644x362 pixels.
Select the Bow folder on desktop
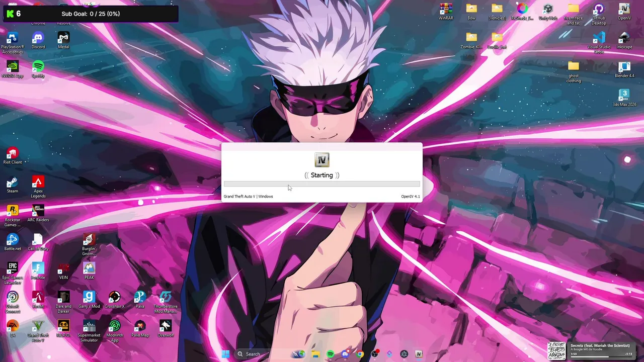coord(471,12)
